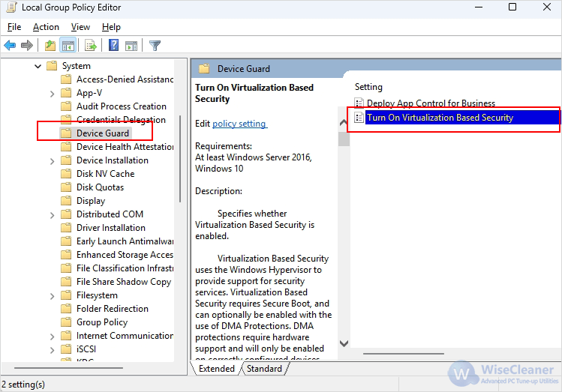Switch to the Extended tab
The width and height of the screenshot is (562, 392).
217,368
